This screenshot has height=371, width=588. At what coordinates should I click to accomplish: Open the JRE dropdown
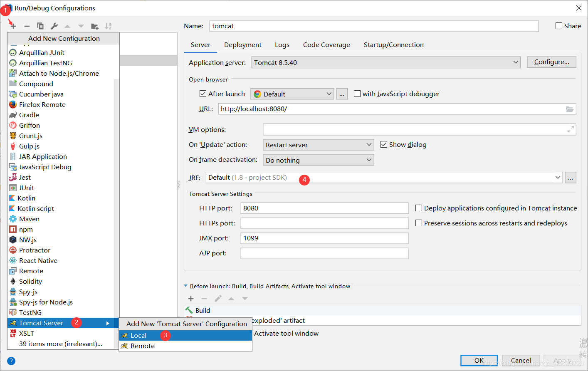[384, 178]
